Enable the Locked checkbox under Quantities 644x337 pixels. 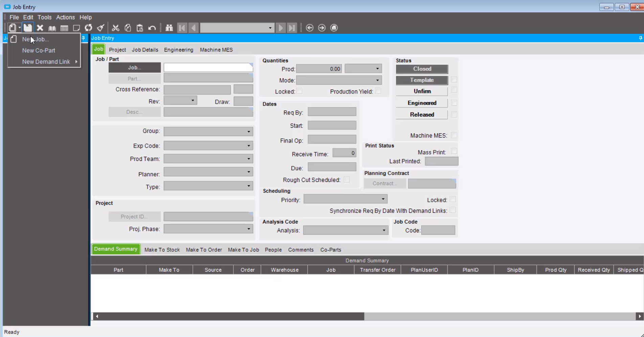pos(299,91)
